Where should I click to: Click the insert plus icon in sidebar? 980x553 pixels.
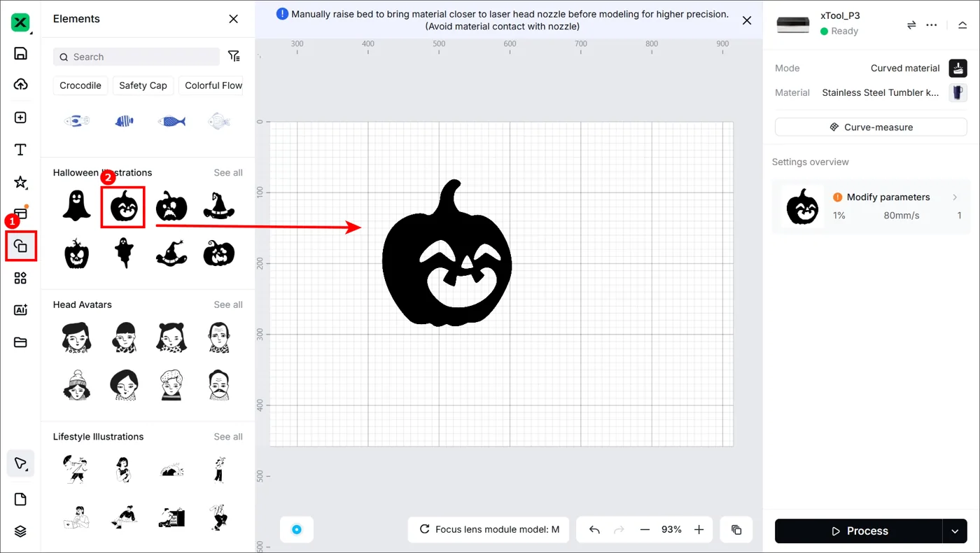(20, 118)
